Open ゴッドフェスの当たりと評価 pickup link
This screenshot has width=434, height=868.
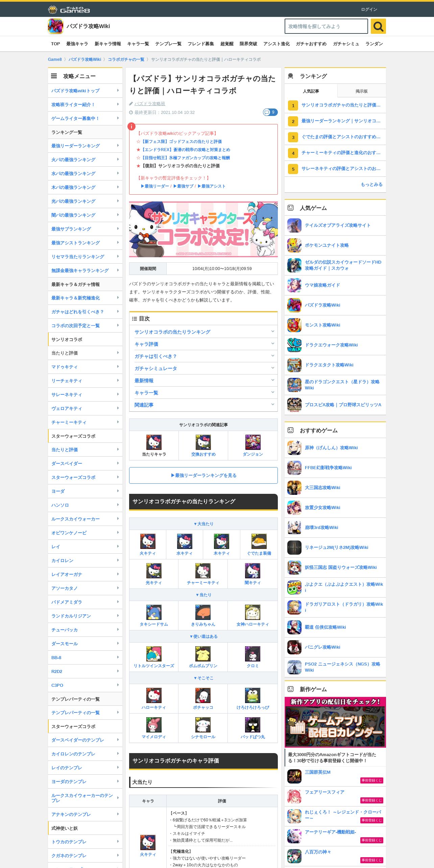click(181, 141)
